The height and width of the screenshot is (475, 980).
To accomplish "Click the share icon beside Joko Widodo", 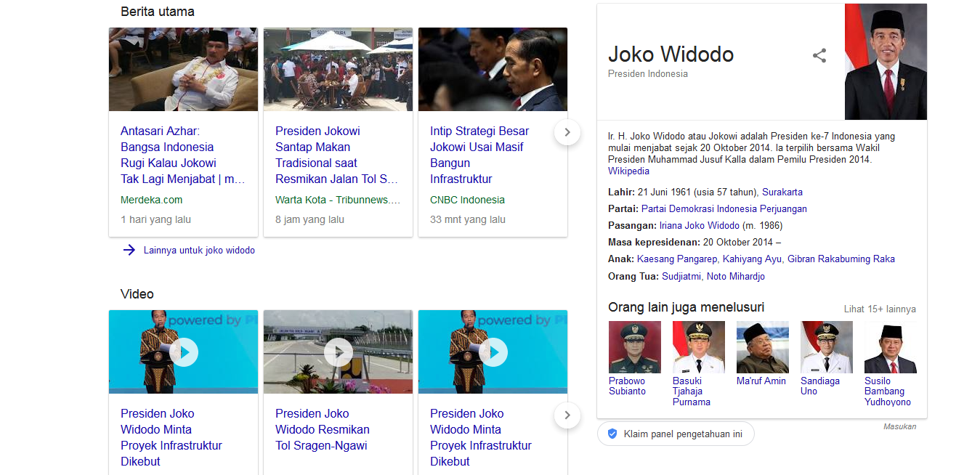I will (x=819, y=55).
